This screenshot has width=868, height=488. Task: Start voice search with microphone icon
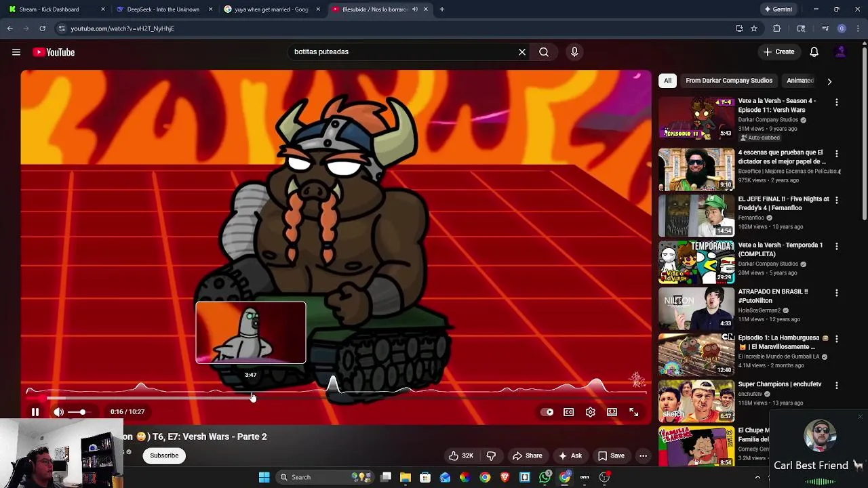(x=574, y=52)
